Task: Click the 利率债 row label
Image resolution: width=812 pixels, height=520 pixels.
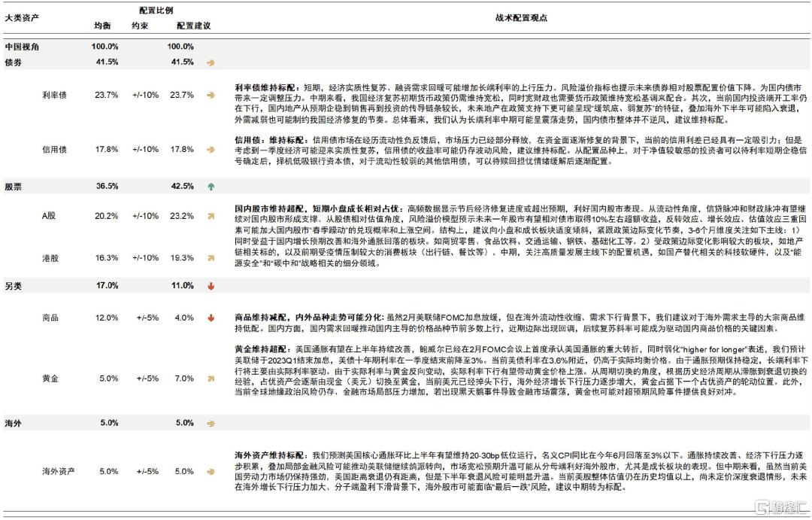Action: 54,96
